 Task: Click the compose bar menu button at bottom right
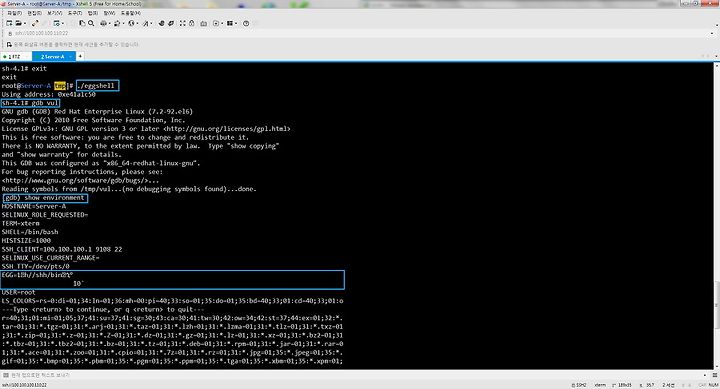coord(714,375)
